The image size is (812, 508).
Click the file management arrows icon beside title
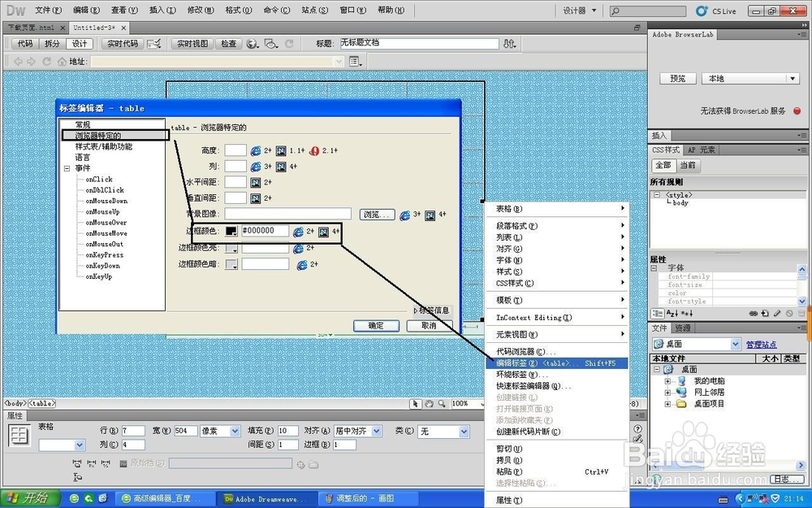[x=510, y=44]
